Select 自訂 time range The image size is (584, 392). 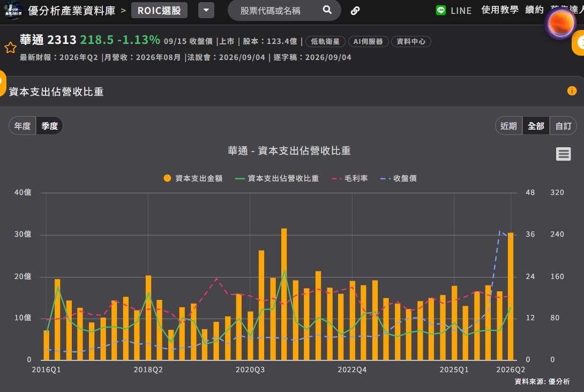(x=563, y=126)
